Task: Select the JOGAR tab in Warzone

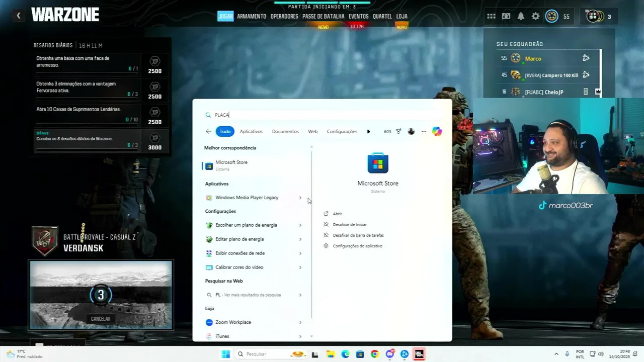Action: [225, 16]
